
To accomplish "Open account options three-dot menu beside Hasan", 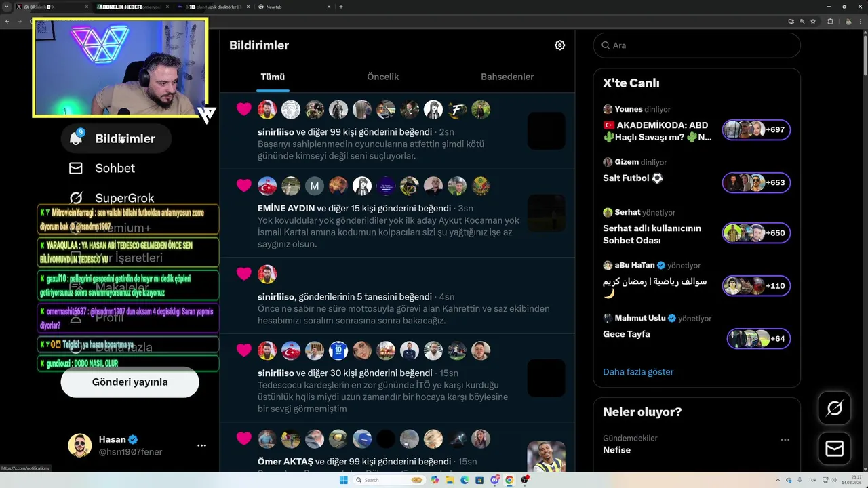I will coord(201,445).
